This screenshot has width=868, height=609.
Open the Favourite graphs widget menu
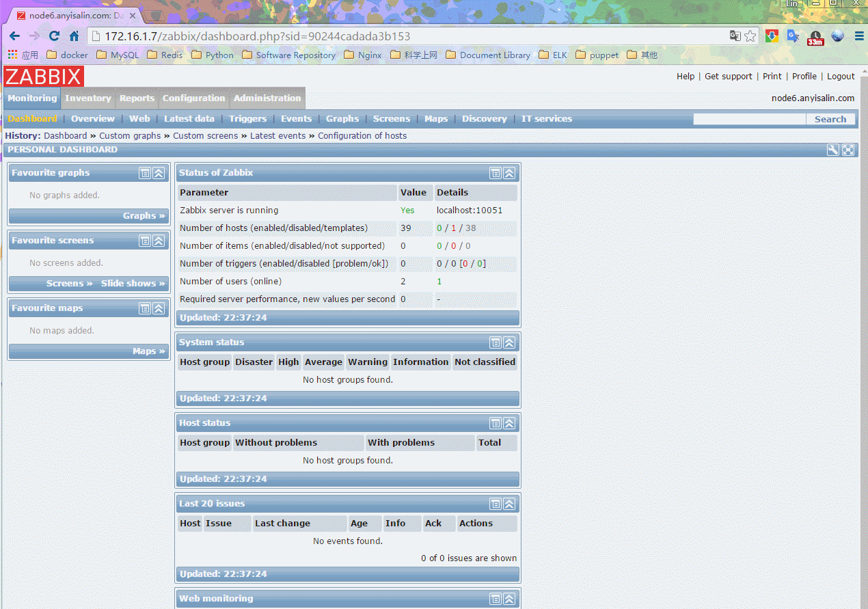tap(145, 173)
